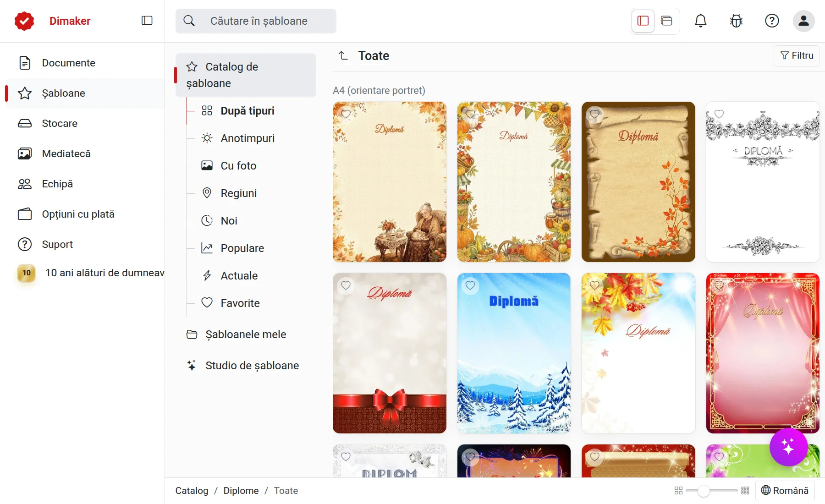Favorite the blue winter Diplomă template

(x=470, y=285)
